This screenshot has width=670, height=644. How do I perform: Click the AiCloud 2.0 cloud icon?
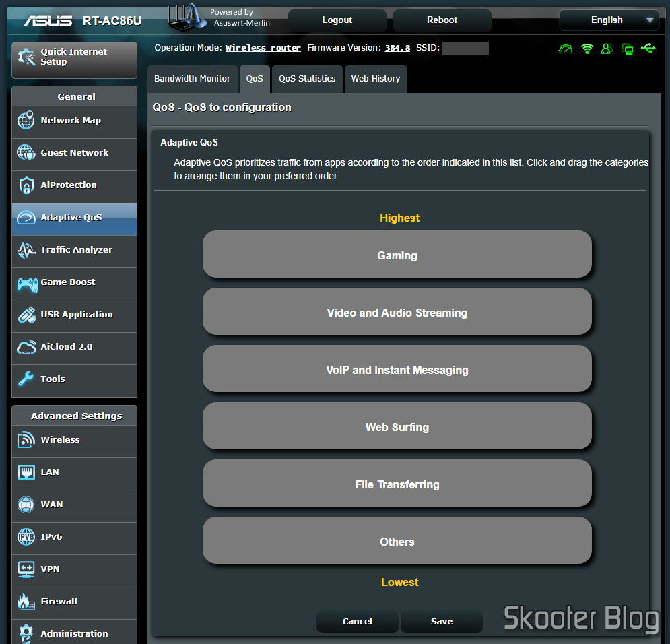pos(26,347)
